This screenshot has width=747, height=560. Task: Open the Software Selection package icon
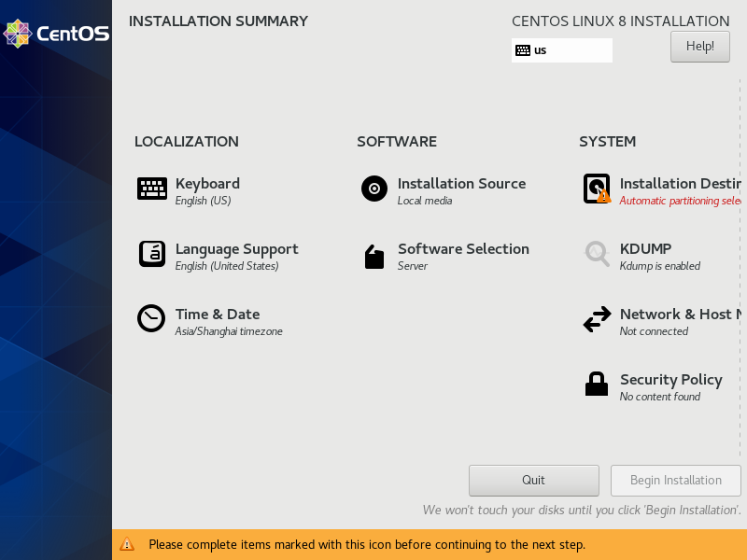coord(374,257)
